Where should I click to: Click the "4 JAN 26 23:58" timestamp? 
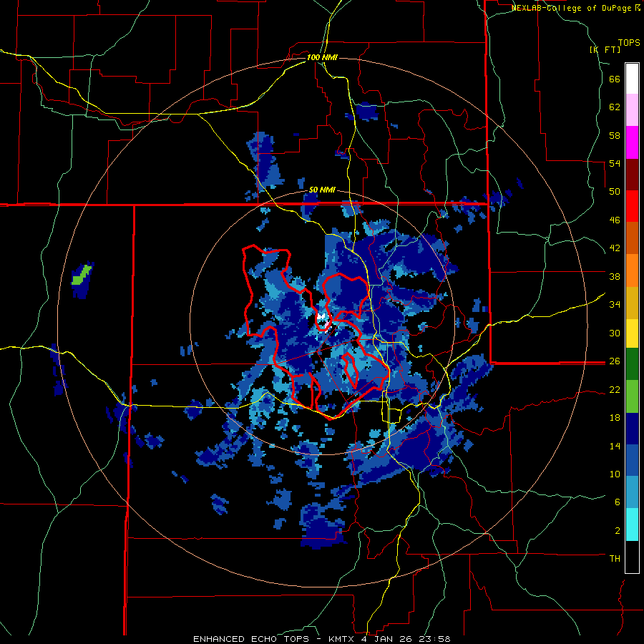406,639
